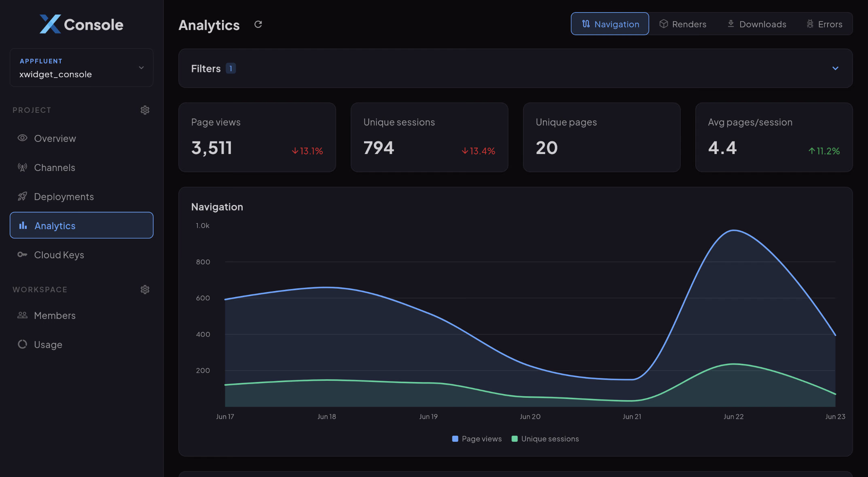Click the Deployments rocket icon
Viewport: 868px width, 477px height.
pyautogui.click(x=23, y=196)
